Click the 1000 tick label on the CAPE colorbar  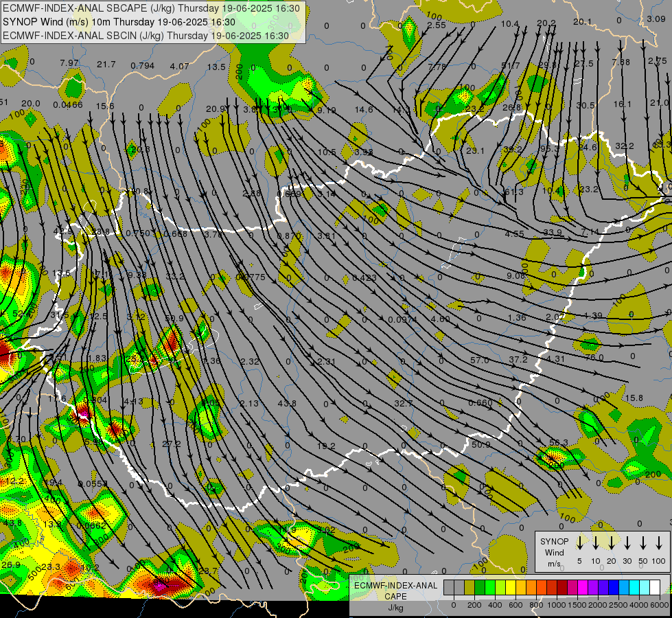click(x=557, y=605)
